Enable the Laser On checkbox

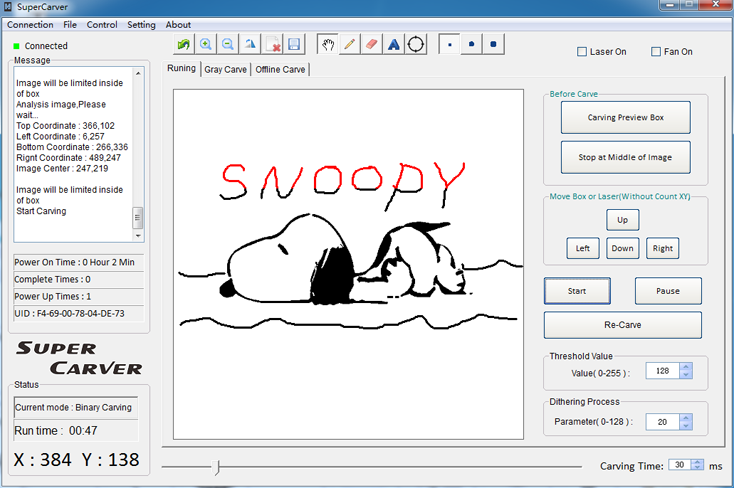[x=583, y=52]
